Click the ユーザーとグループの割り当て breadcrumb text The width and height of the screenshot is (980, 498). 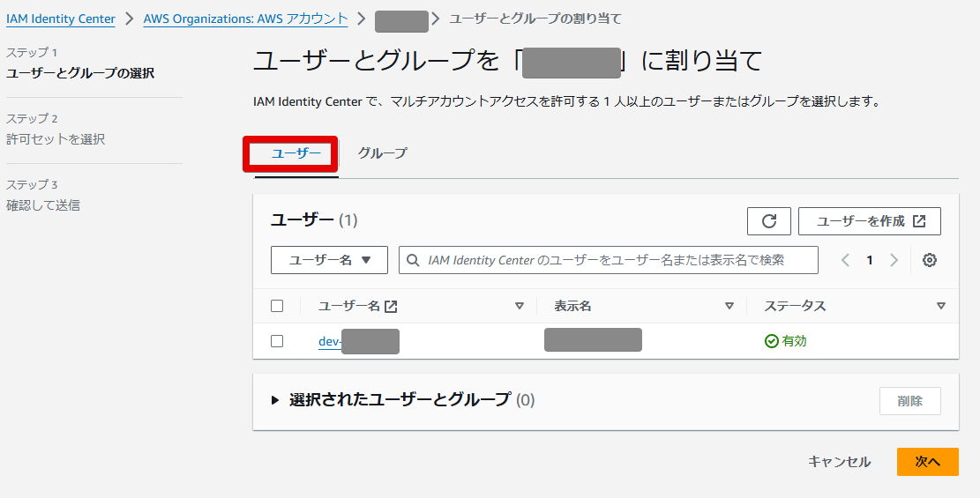click(x=535, y=19)
